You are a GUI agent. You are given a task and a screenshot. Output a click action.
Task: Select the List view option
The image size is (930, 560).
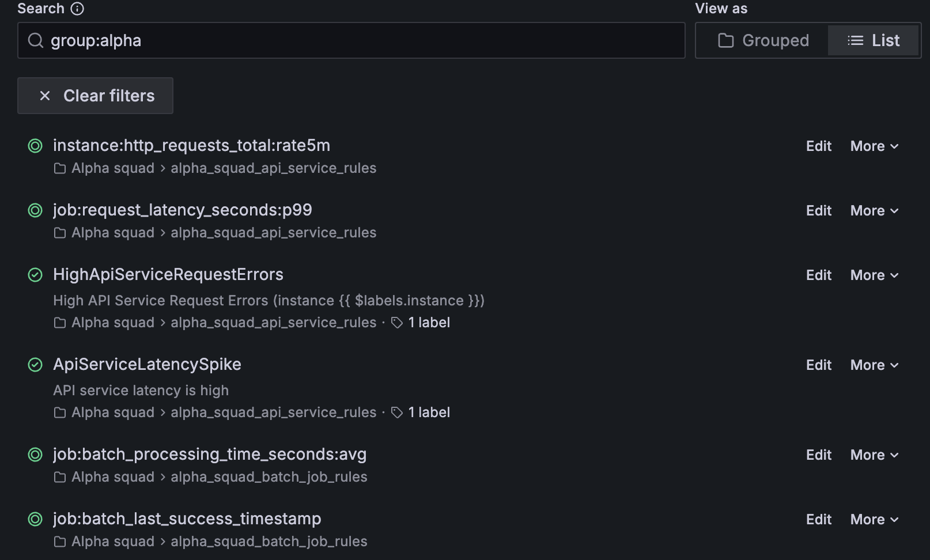coord(873,40)
